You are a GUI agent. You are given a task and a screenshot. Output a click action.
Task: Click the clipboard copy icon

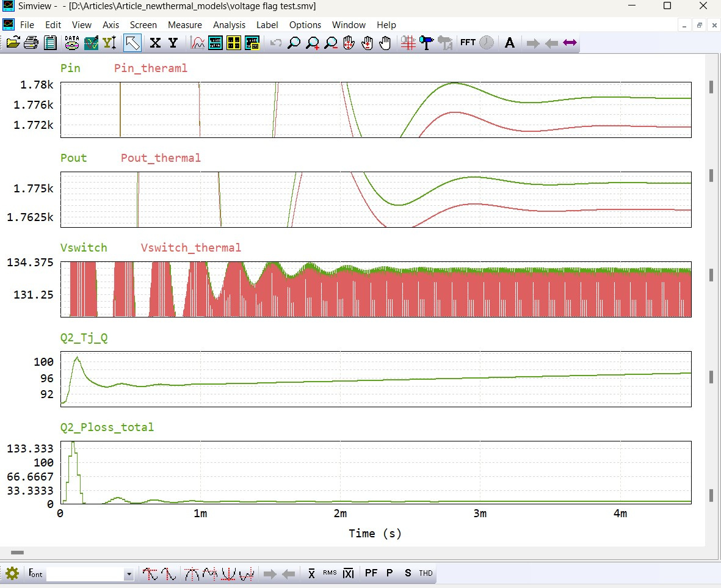pos(50,43)
